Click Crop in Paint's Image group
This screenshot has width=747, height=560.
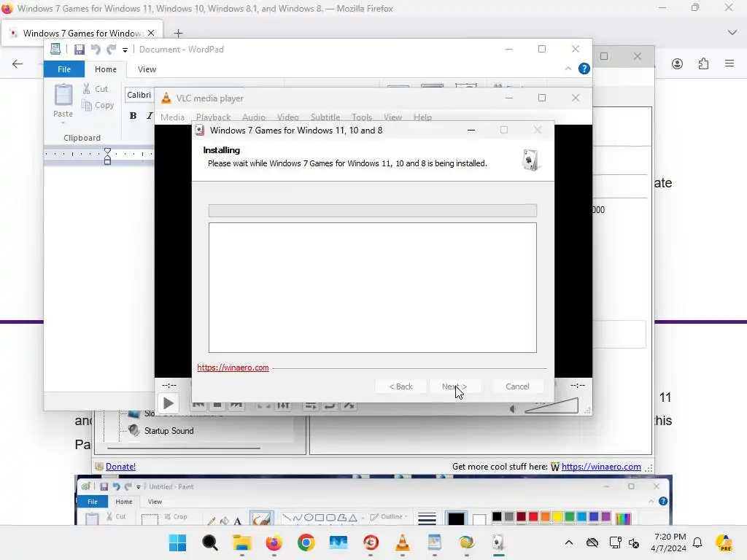pyautogui.click(x=175, y=517)
